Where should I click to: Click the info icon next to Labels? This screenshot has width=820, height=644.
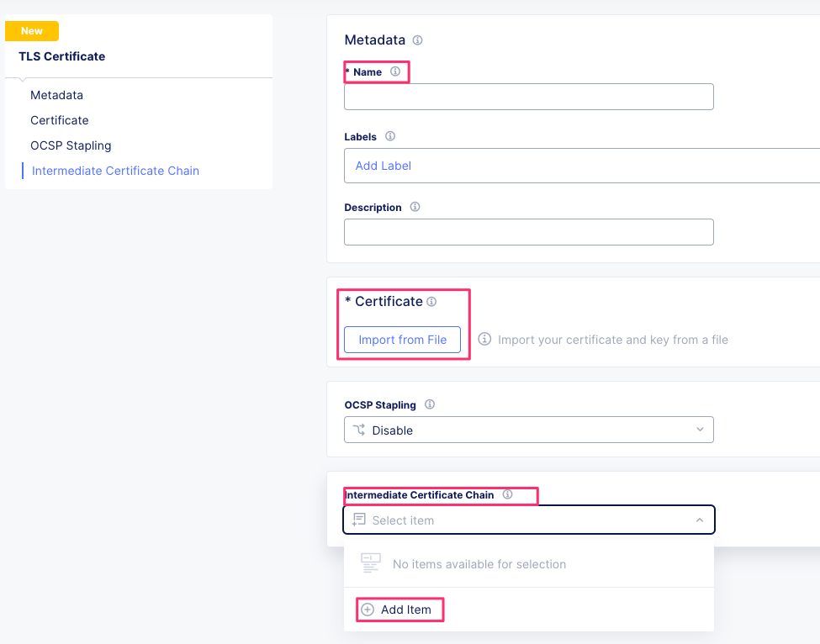point(389,136)
